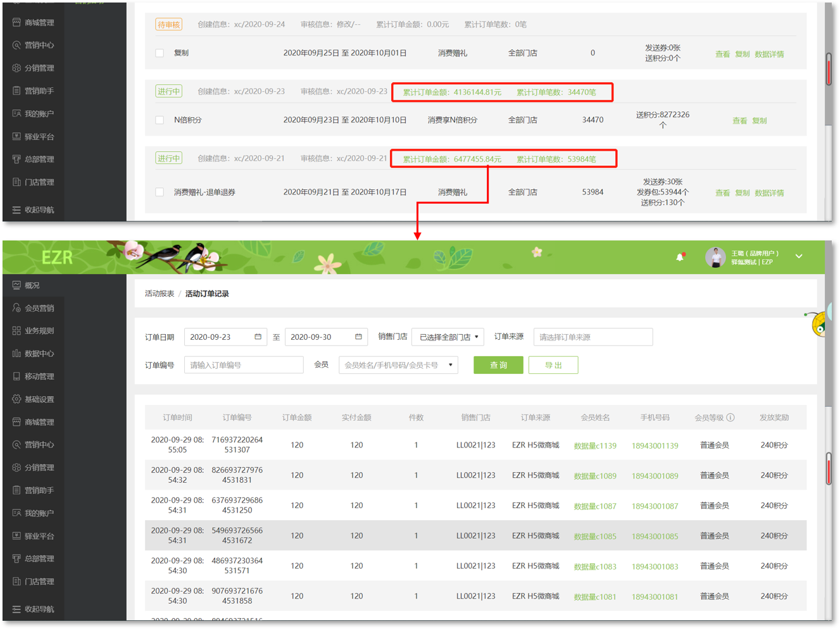Click 数据详情 in 消费赠礼-退单退券 row

[769, 193]
